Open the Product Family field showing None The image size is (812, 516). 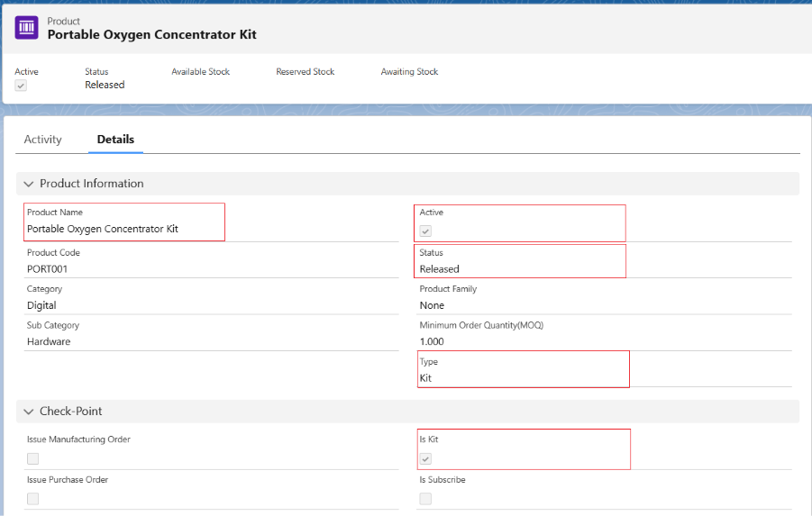(432, 305)
